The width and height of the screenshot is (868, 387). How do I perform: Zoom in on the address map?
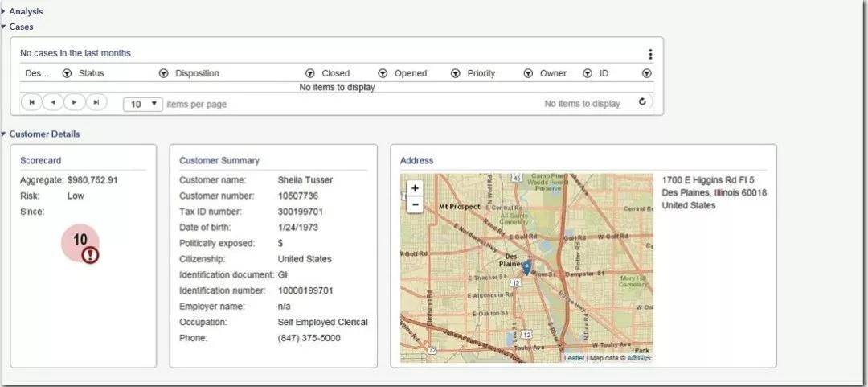tap(415, 188)
